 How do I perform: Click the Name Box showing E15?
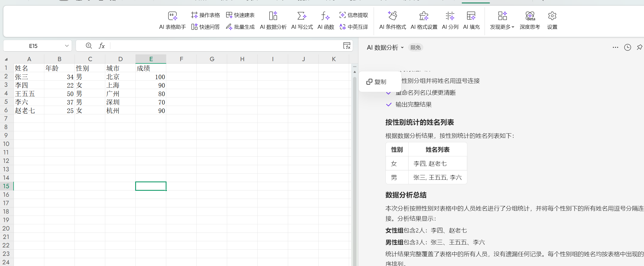(33, 46)
